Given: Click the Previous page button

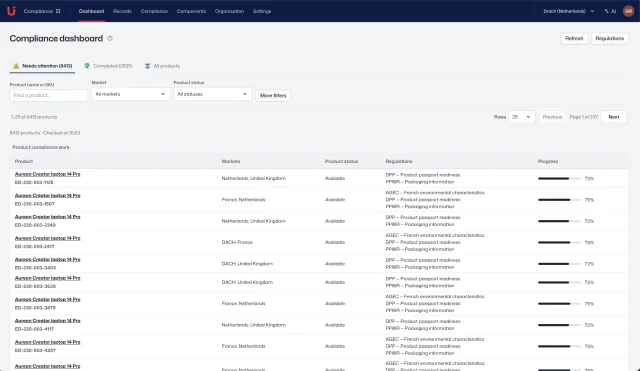Looking at the screenshot, I should [552, 117].
